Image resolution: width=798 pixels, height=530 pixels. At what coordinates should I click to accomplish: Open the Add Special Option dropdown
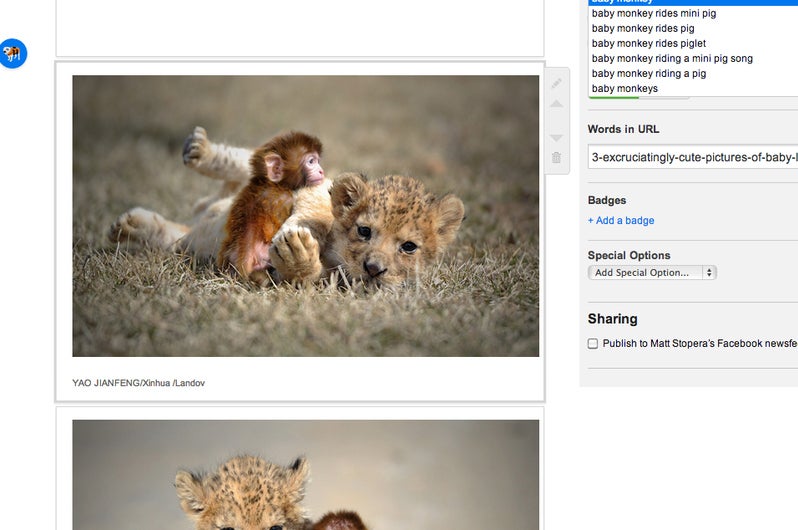pyautogui.click(x=652, y=272)
